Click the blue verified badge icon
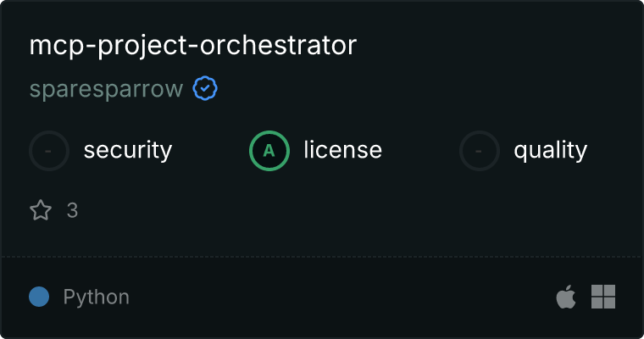Screen dimensions: 644x339 pyautogui.click(x=205, y=88)
